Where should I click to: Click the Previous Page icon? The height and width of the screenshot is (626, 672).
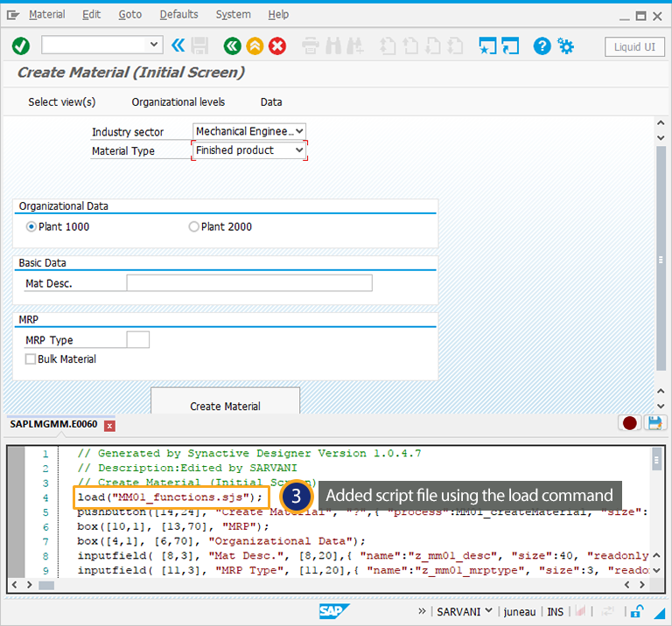(x=410, y=45)
